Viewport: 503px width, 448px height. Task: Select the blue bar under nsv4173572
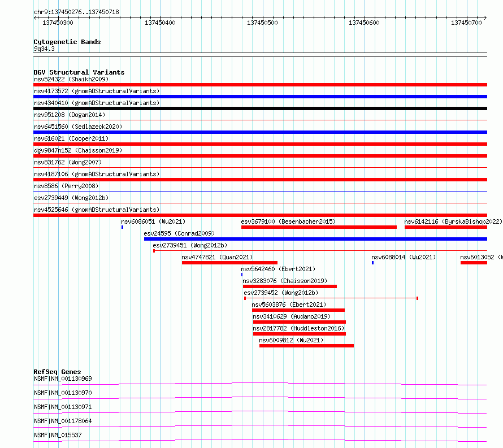tap(260, 97)
